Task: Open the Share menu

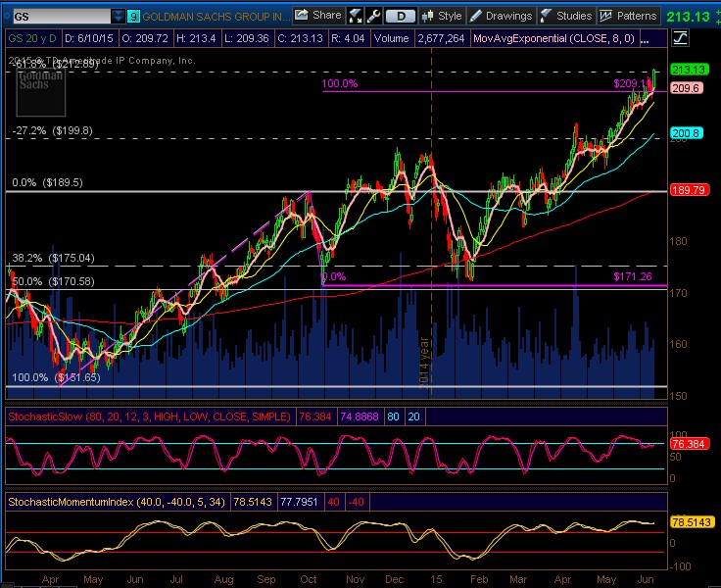Action: point(318,16)
